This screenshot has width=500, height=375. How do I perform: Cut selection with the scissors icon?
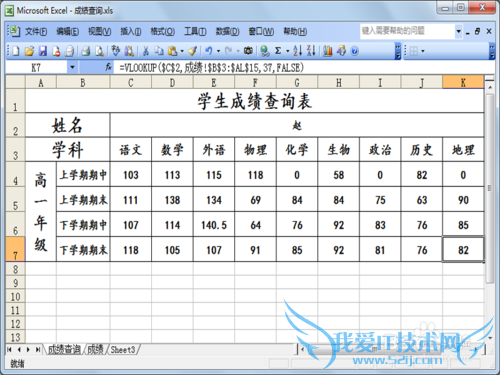point(146,51)
